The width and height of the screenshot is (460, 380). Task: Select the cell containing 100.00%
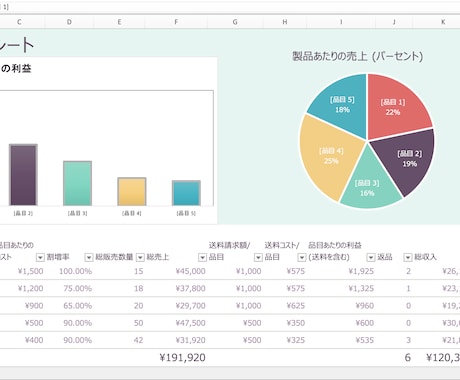[x=69, y=271]
